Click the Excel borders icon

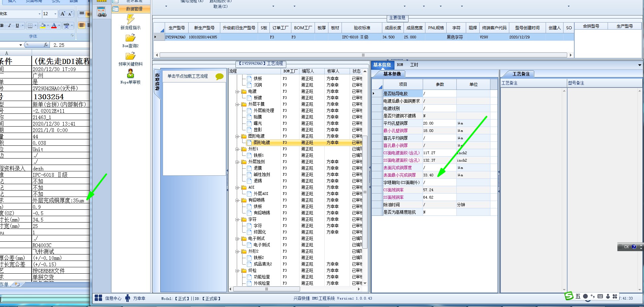30,26
